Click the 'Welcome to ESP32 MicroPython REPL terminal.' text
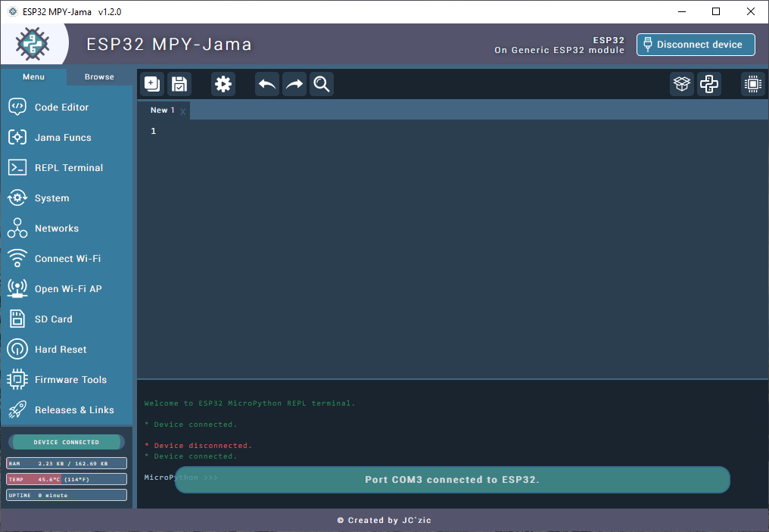This screenshot has height=532, width=769. point(250,403)
